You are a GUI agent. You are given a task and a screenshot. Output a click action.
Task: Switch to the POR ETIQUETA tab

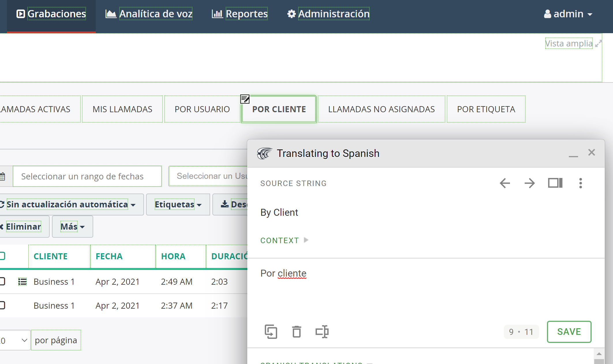tap(486, 109)
